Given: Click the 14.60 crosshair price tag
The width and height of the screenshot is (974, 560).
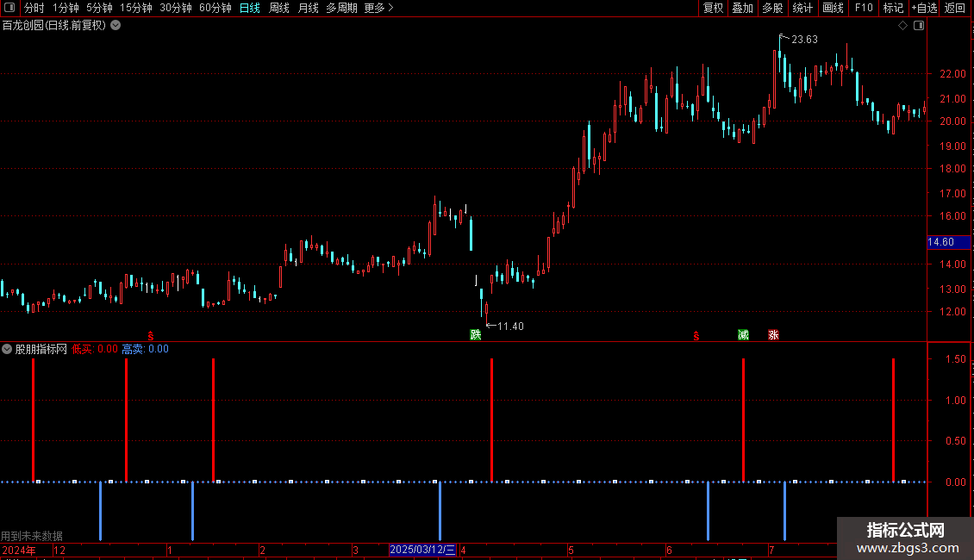Looking at the screenshot, I should pos(948,242).
